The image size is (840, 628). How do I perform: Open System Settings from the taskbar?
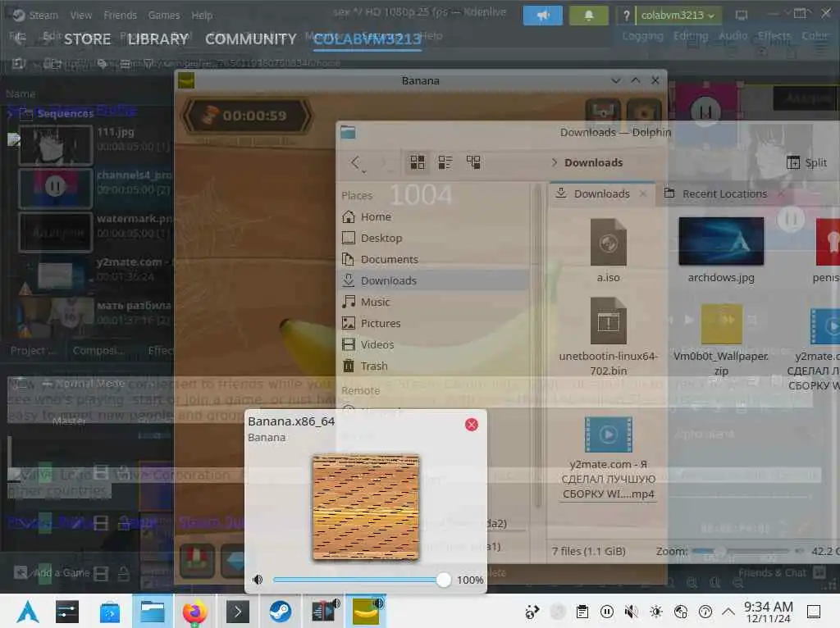(67, 612)
